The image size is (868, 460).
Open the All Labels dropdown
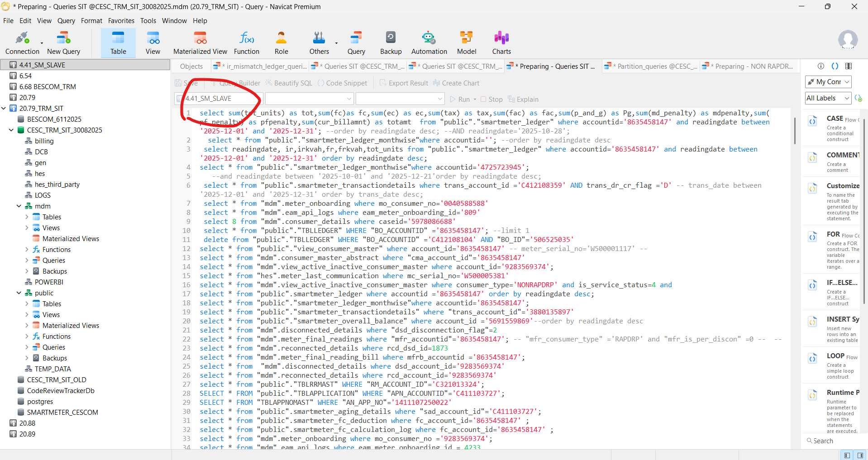[x=828, y=98]
